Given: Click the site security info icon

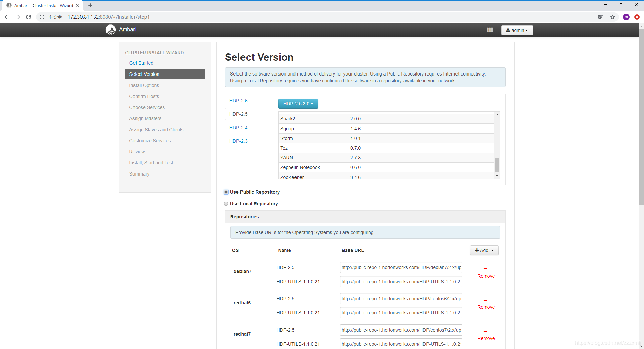Looking at the screenshot, I should pyautogui.click(x=42, y=17).
